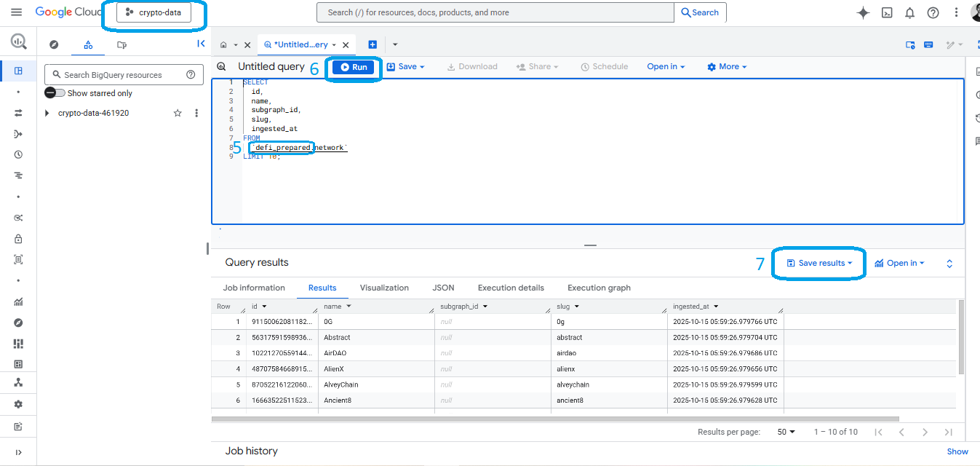Click the help question mark icon
The image size is (980, 466).
tap(933, 12)
